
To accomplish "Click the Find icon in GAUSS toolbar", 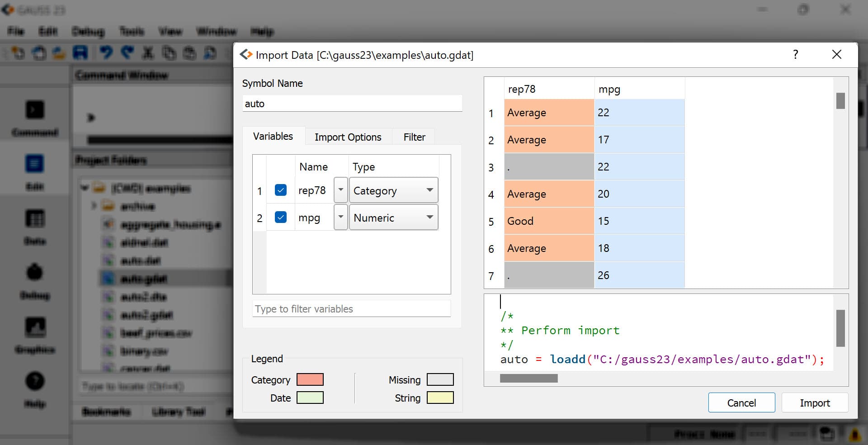I will tap(210, 53).
